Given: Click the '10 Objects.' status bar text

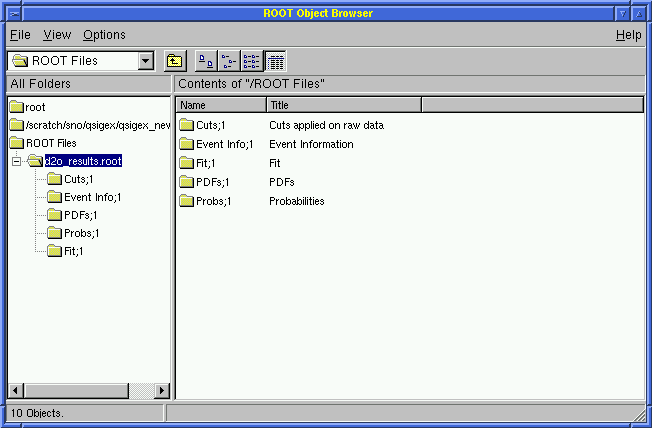Looking at the screenshot, I should (x=37, y=413).
